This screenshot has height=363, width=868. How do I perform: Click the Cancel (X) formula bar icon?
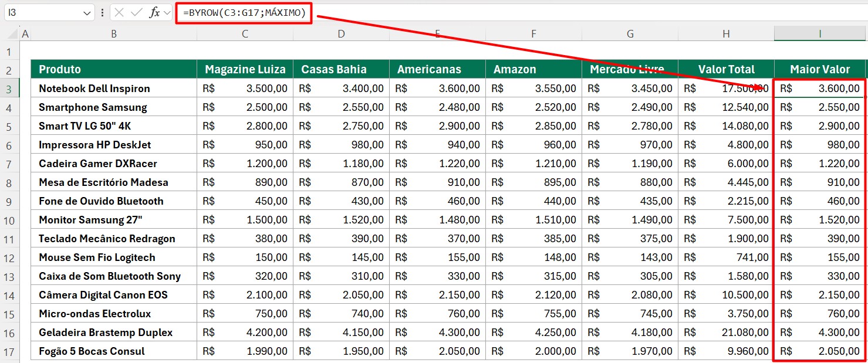pos(120,12)
